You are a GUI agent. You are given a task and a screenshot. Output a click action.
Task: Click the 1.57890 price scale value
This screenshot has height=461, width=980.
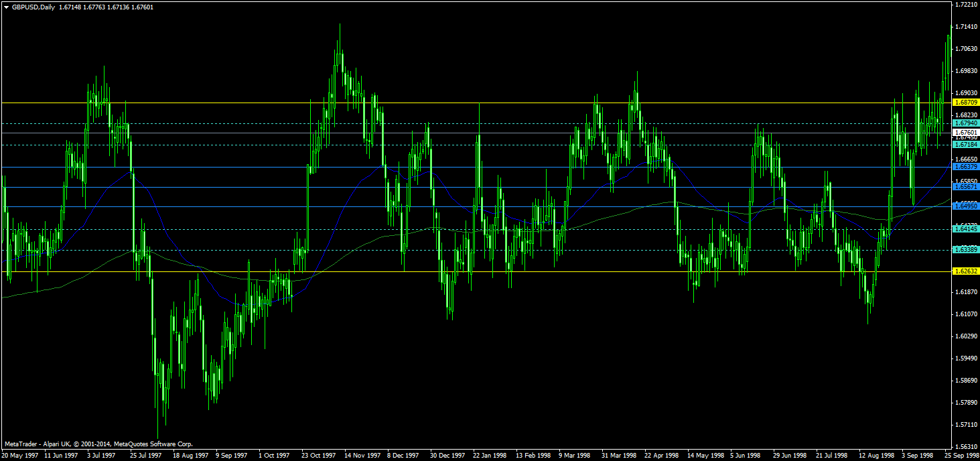coord(966,403)
